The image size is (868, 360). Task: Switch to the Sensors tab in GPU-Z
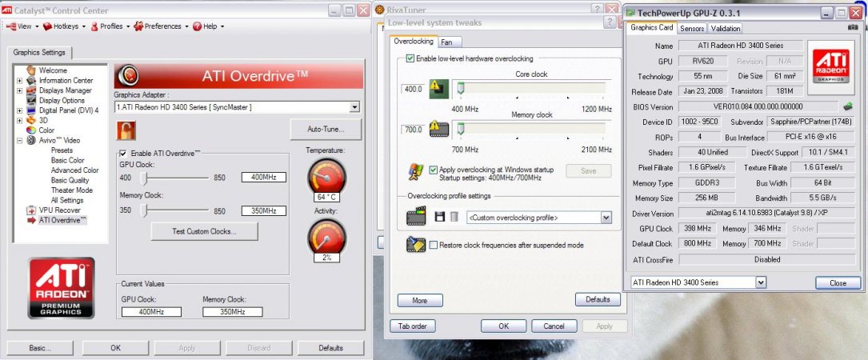point(692,28)
